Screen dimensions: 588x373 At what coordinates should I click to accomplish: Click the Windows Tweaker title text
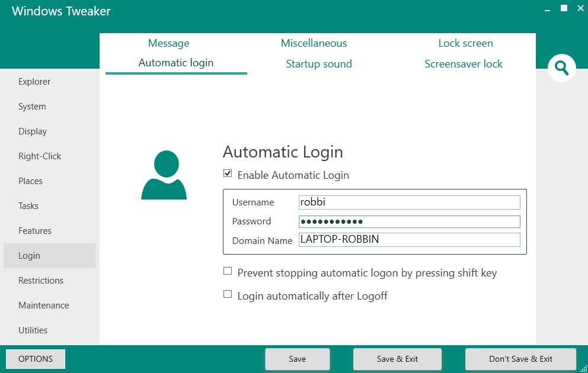(x=61, y=11)
